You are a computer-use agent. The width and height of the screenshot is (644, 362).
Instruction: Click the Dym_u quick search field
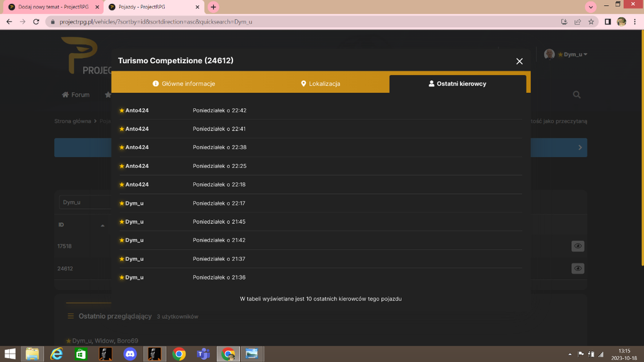(x=85, y=202)
